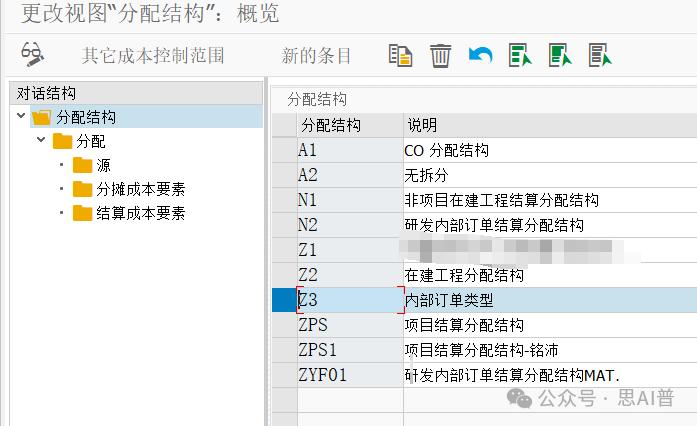Viewport: 697px width, 426px height.
Task: Click the blue Undo arrow icon
Action: (480, 55)
